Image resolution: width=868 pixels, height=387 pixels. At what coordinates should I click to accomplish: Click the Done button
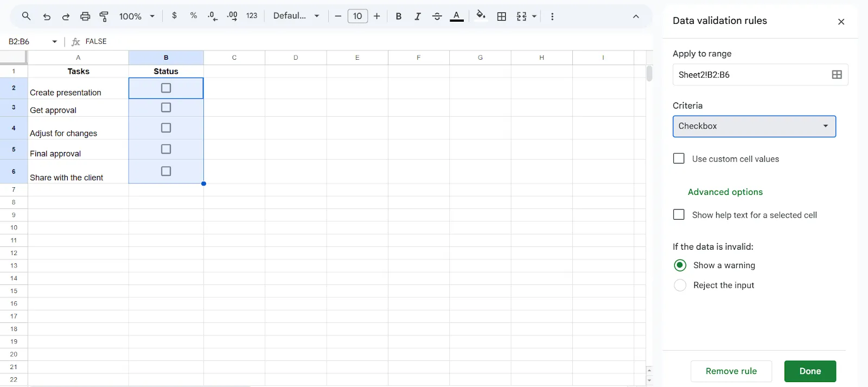pos(810,371)
